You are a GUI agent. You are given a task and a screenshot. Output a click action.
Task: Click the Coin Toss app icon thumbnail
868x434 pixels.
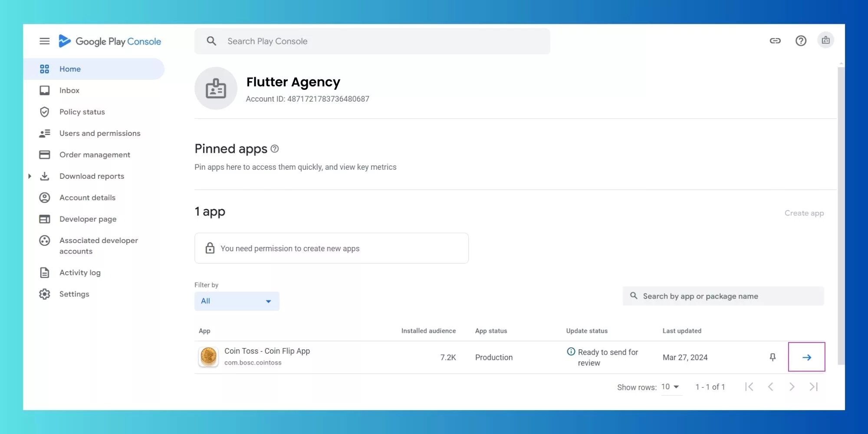208,357
